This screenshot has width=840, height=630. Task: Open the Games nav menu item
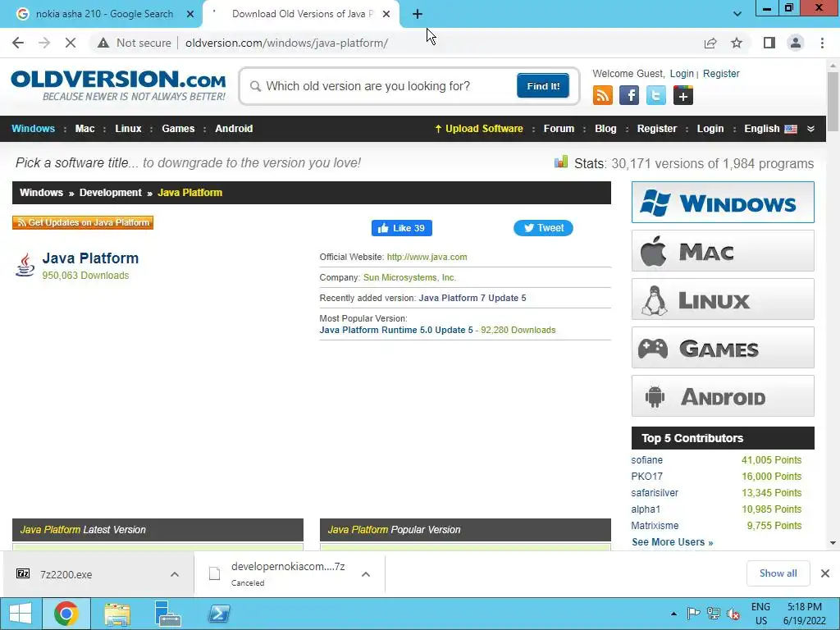(x=178, y=129)
